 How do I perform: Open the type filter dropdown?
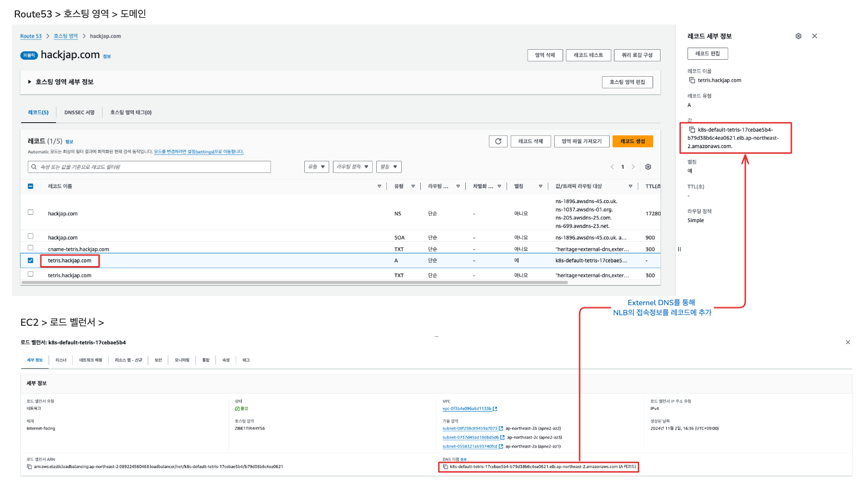coord(317,167)
